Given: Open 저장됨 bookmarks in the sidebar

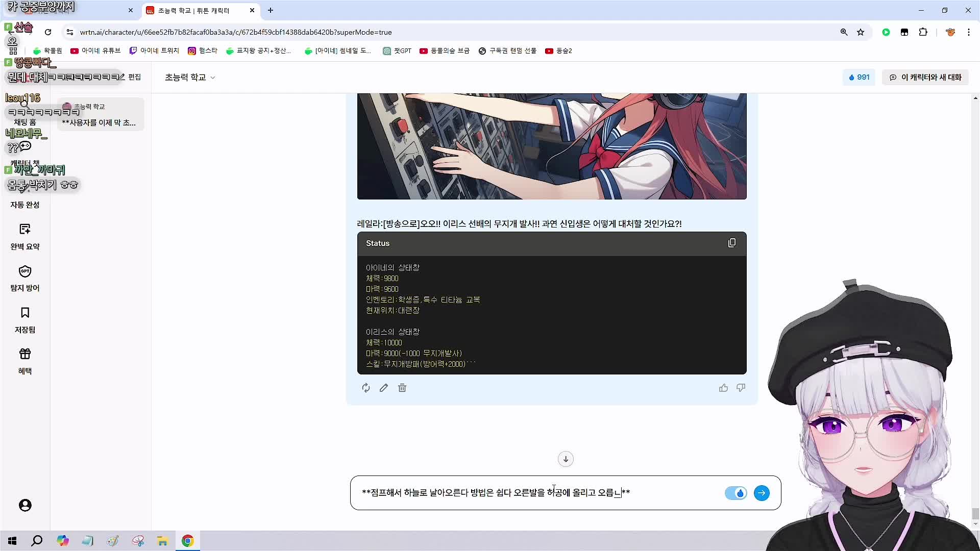Looking at the screenshot, I should pos(25,319).
